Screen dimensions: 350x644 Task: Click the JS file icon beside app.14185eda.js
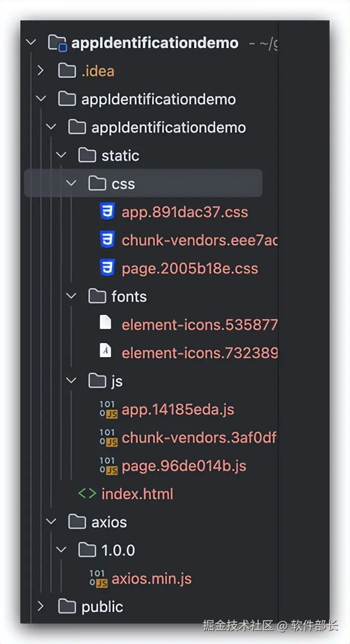108,410
